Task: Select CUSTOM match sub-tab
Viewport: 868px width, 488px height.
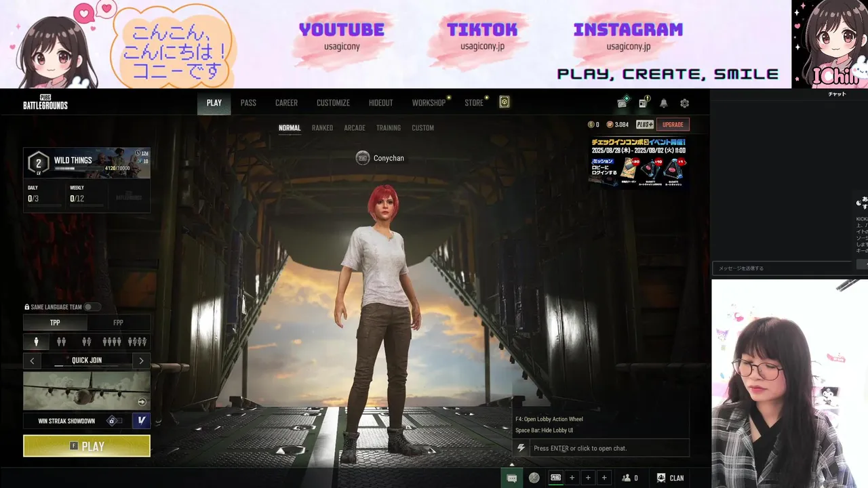Action: 422,128
